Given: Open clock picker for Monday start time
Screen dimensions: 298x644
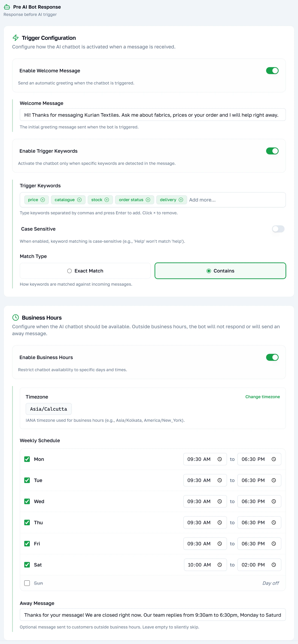Looking at the screenshot, I should click(220, 459).
